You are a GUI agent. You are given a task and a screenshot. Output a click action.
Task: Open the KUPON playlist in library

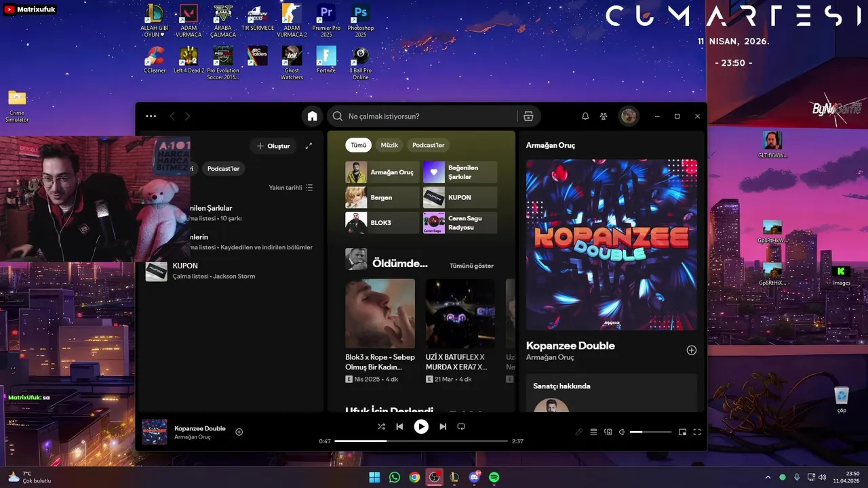click(x=231, y=271)
